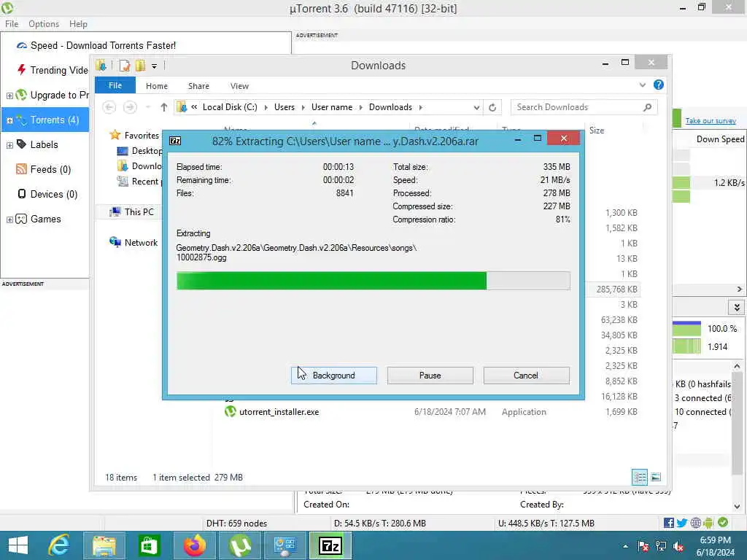The height and width of the screenshot is (560, 747).
Task: Expand the Labels tree node
Action: (x=9, y=145)
